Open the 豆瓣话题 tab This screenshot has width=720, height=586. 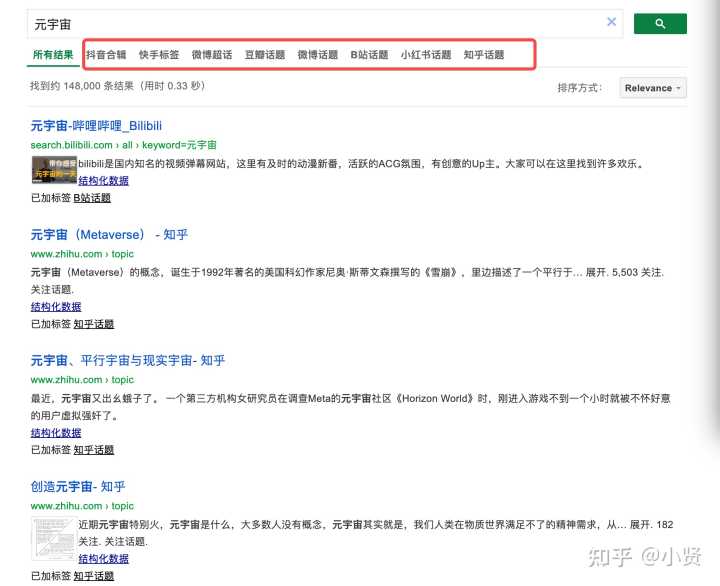264,55
